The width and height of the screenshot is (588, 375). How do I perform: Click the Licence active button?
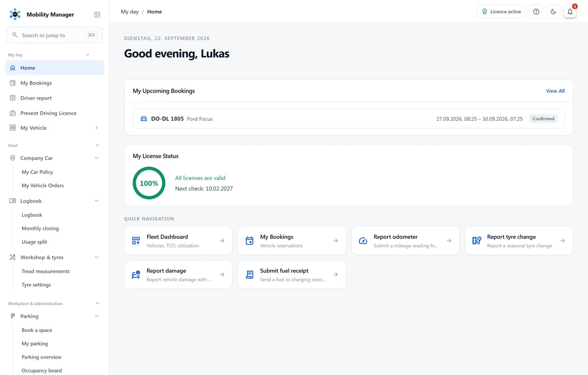[501, 11]
